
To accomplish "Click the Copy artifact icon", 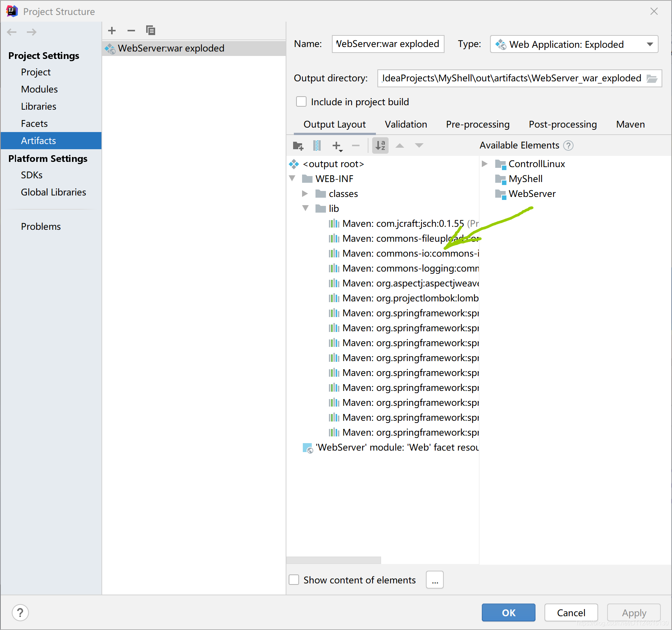I will pyautogui.click(x=150, y=31).
